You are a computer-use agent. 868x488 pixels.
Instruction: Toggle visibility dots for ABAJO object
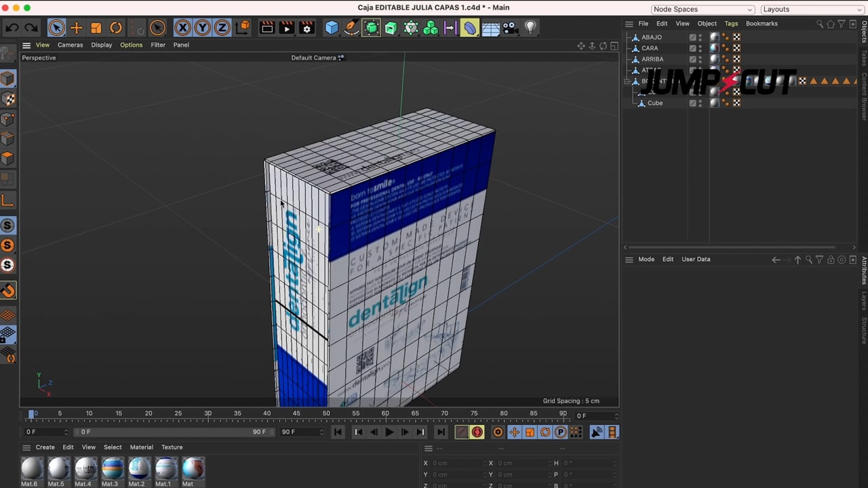pos(701,37)
